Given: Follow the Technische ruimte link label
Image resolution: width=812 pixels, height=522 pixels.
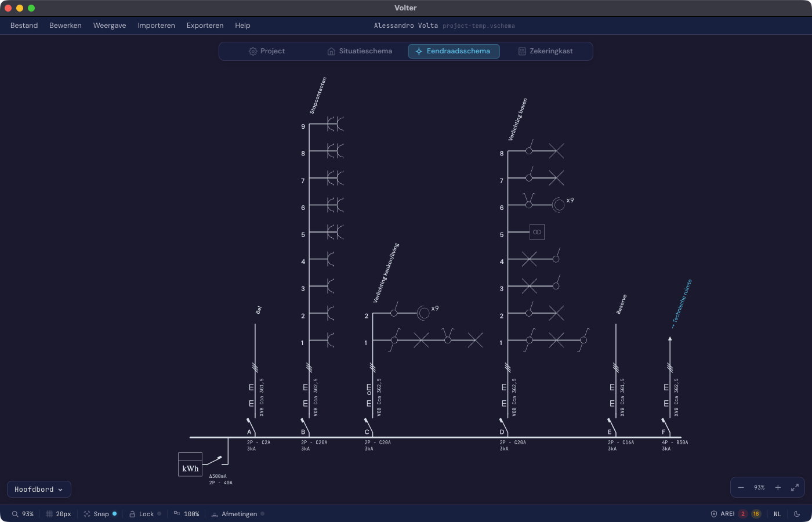Looking at the screenshot, I should [x=681, y=304].
